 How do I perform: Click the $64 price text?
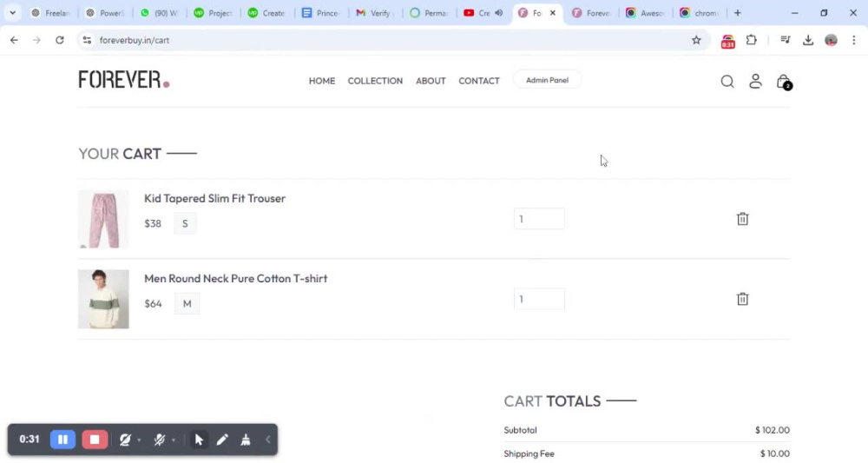point(153,303)
